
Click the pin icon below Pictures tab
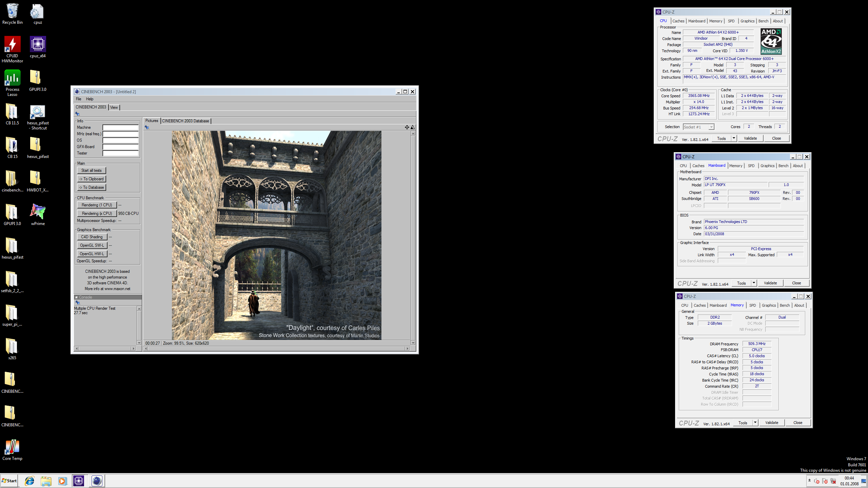pos(147,127)
